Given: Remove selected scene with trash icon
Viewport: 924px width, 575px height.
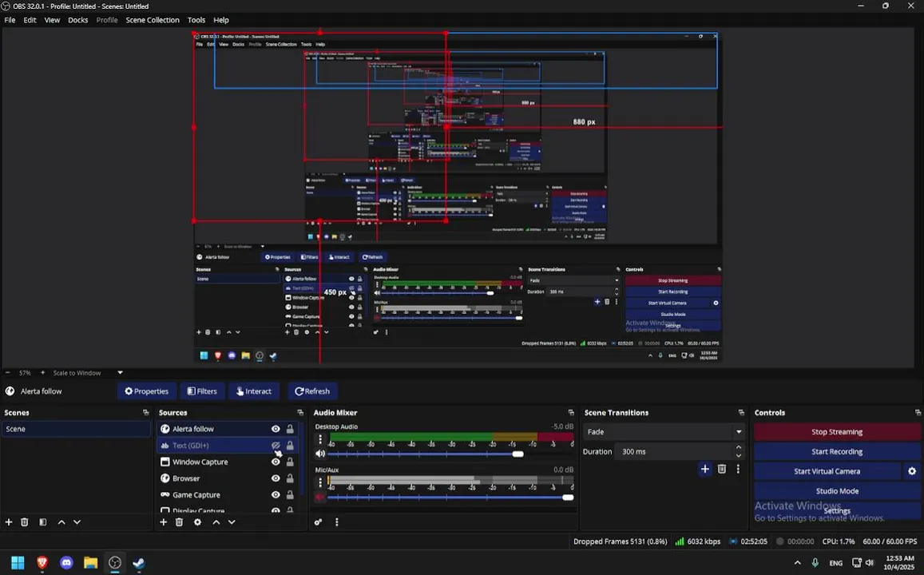Looking at the screenshot, I should (25, 522).
